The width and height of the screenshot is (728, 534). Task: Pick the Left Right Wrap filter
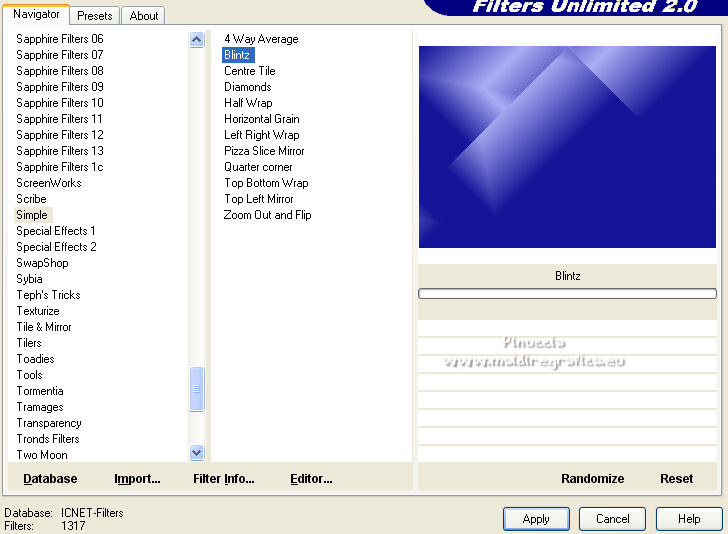point(261,135)
